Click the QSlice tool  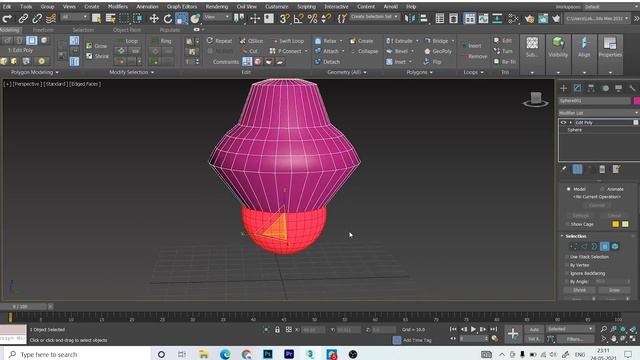point(252,41)
